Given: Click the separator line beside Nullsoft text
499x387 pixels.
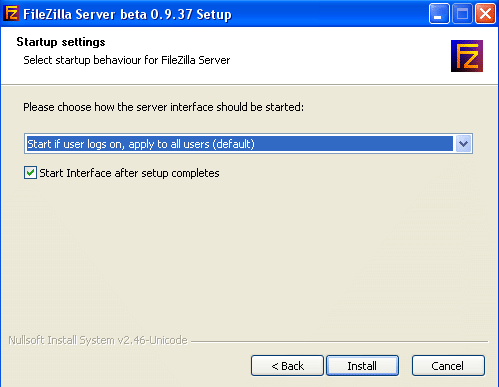Looking at the screenshot, I should (x=339, y=341).
